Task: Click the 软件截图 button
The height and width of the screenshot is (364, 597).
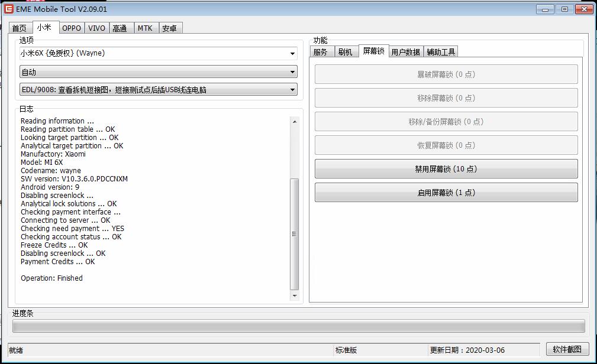Action: coord(567,349)
